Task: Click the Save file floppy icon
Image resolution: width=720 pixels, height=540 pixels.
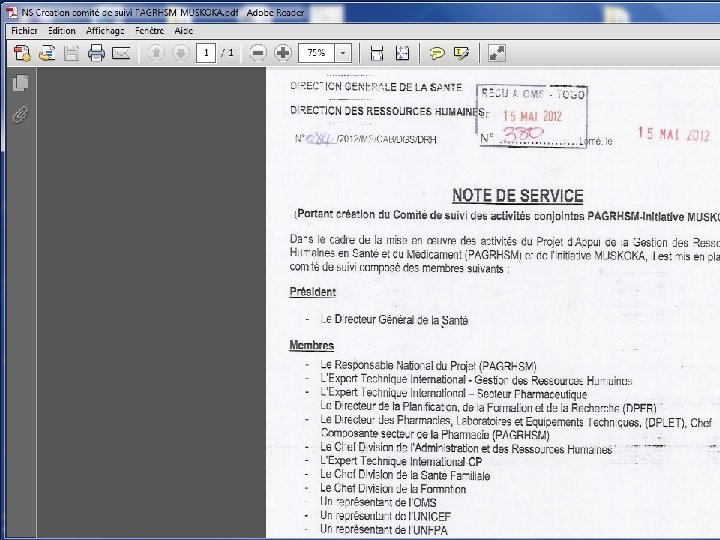Action: pos(72,53)
